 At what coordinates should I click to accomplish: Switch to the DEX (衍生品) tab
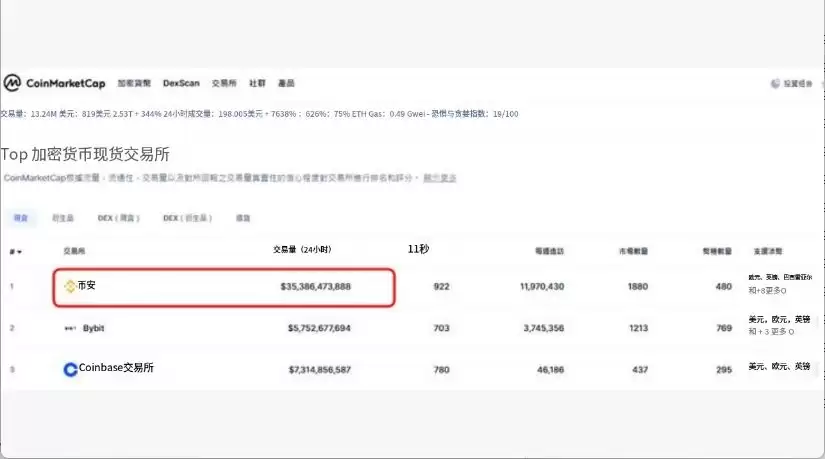click(186, 217)
